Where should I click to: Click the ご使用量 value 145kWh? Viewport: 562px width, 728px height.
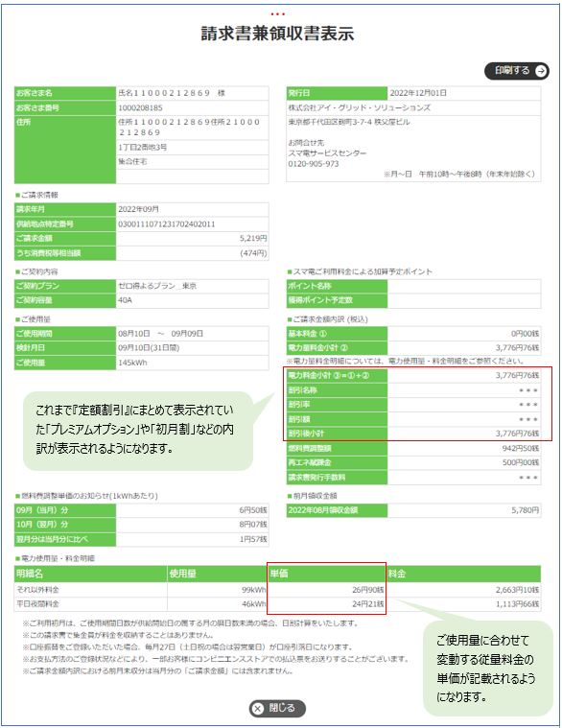(x=132, y=363)
